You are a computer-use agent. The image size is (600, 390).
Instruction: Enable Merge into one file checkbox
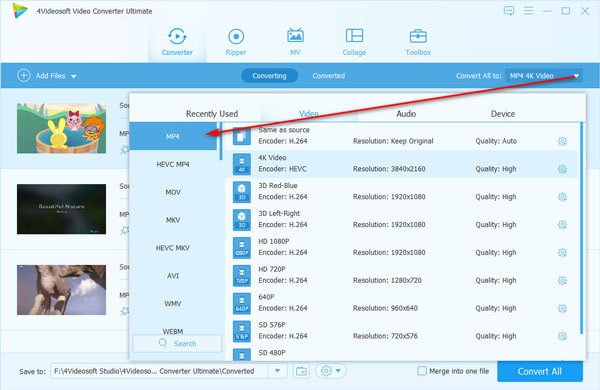click(422, 371)
